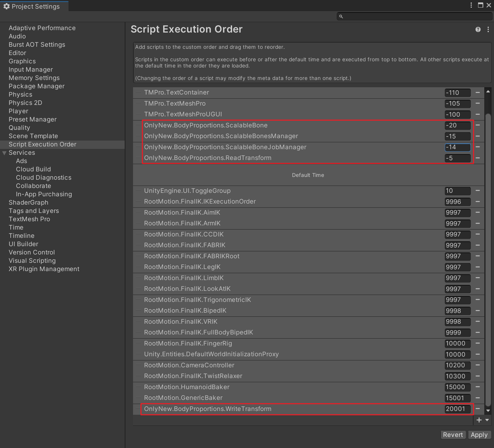This screenshot has width=494, height=448.
Task: Click the list's vertical scrollbar thumb
Action: pyautogui.click(x=488, y=260)
